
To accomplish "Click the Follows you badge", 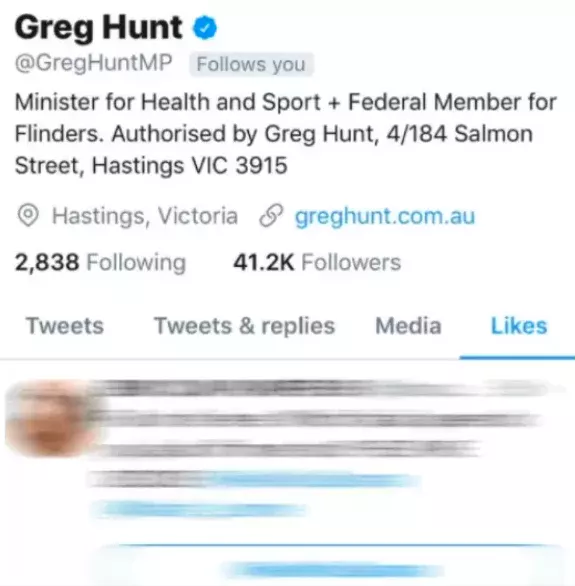I will (x=251, y=64).
